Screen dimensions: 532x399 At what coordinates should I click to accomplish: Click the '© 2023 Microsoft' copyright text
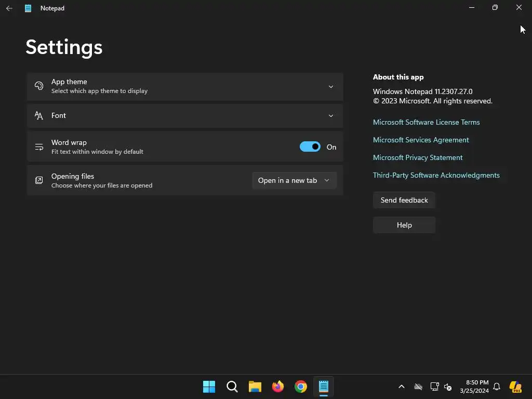[433, 101]
